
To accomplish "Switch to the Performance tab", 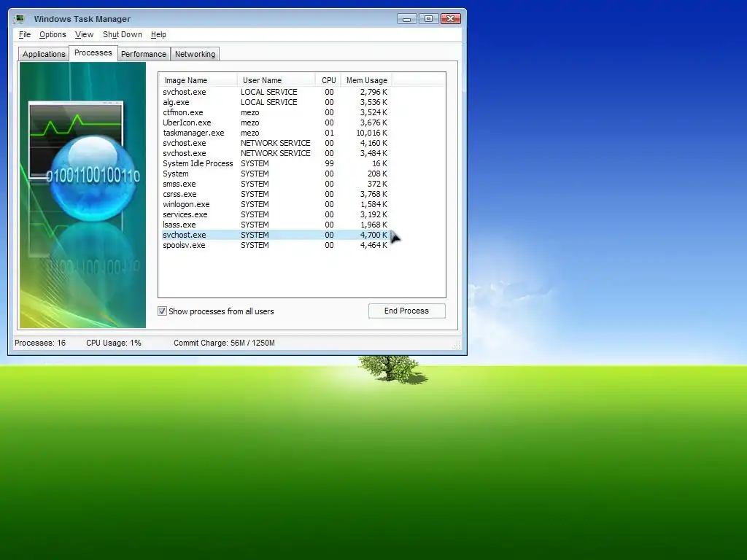I will (144, 54).
